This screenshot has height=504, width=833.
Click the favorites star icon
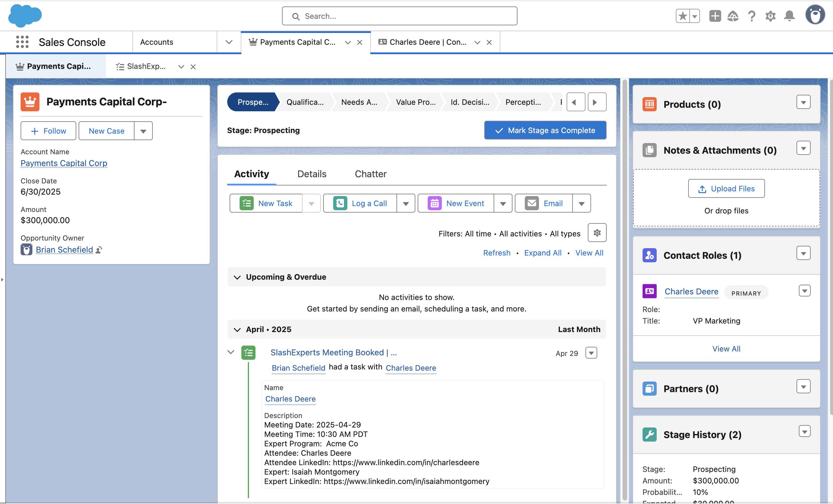point(683,16)
